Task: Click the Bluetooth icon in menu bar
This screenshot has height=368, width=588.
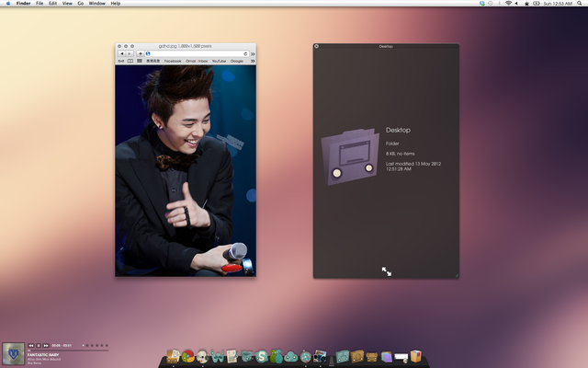Action: click(x=499, y=4)
